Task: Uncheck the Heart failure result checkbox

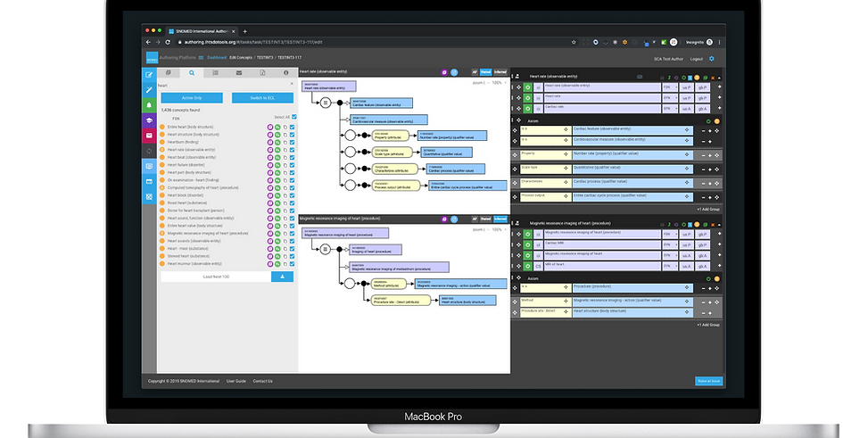Action: point(292,165)
